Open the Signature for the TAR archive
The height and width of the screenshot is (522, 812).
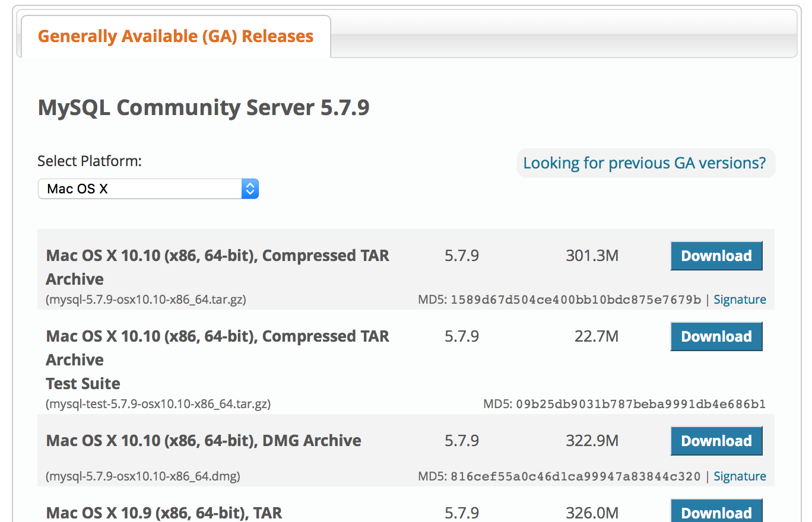[x=740, y=300]
